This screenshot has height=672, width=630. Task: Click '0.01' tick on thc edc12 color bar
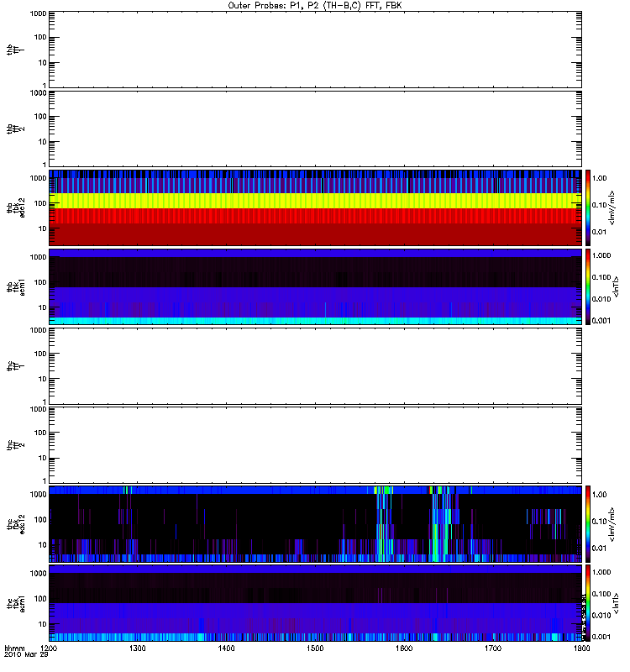pyautogui.click(x=599, y=549)
